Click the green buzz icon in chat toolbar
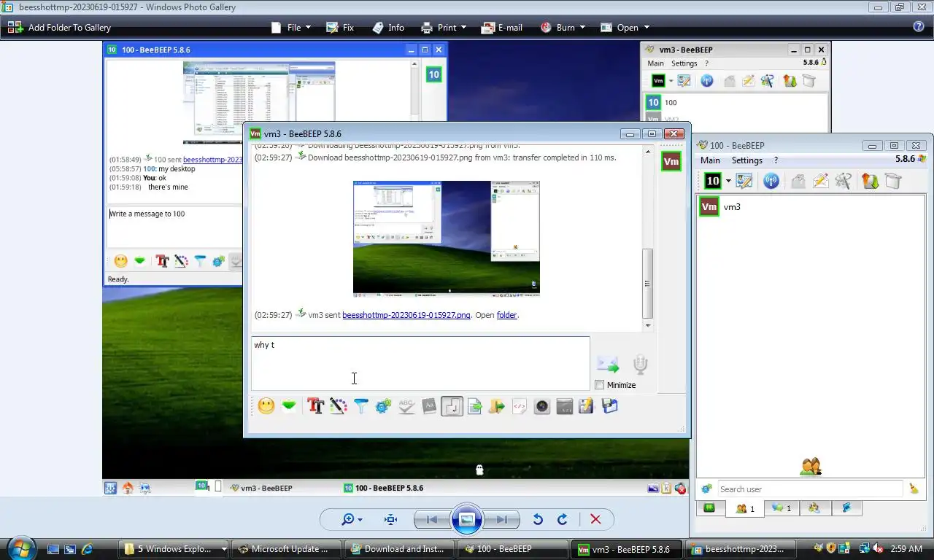The height and width of the screenshot is (560, 934). coord(289,406)
